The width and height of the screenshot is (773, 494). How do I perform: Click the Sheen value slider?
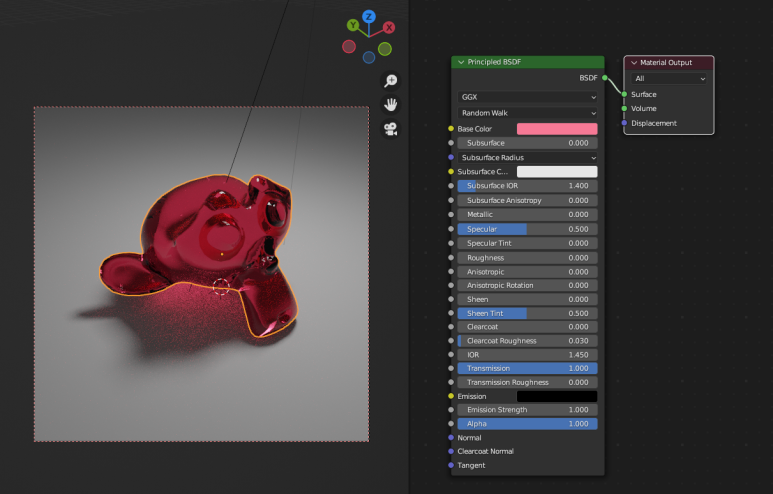click(x=527, y=299)
